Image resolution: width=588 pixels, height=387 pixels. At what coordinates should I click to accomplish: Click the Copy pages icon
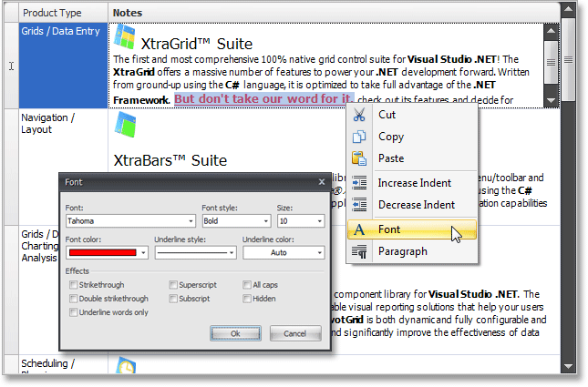[x=359, y=137]
